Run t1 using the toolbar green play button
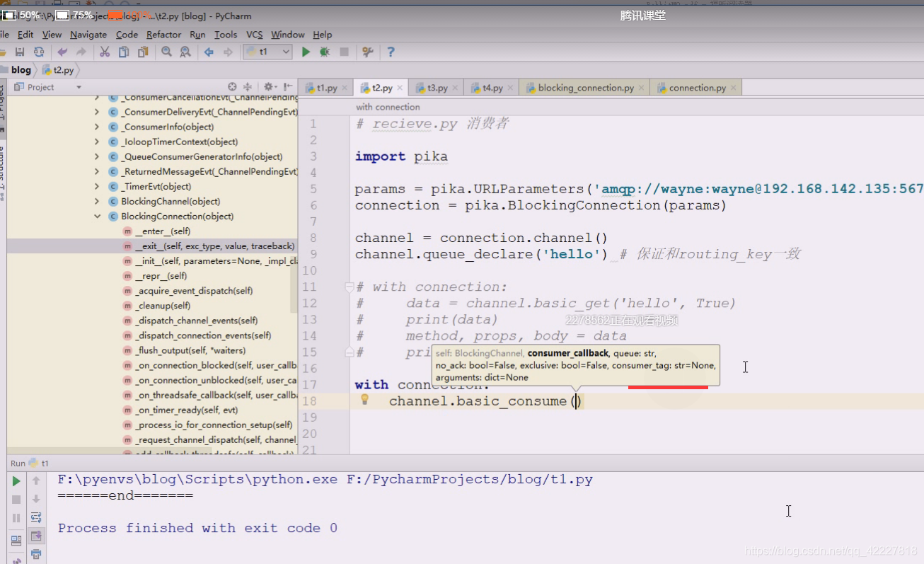924x564 pixels. tap(306, 52)
